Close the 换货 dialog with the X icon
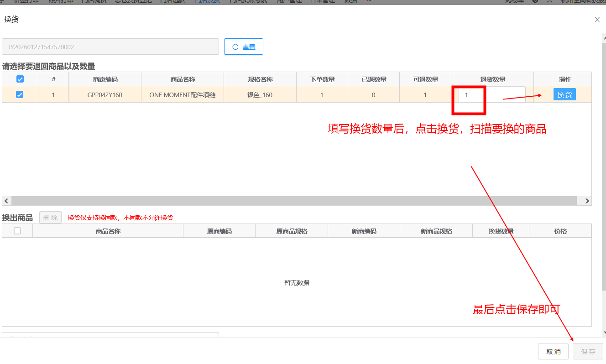Image resolution: width=606 pixels, height=364 pixels. click(x=597, y=20)
